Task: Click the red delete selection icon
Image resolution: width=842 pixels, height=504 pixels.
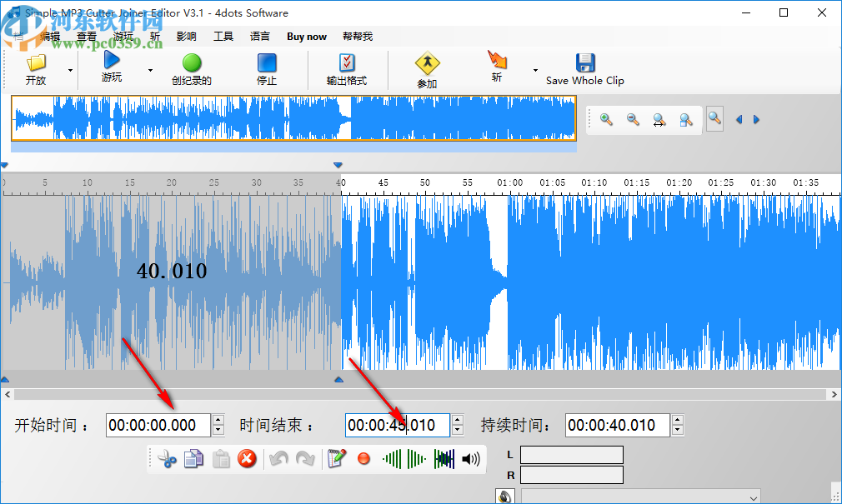Action: point(247,459)
